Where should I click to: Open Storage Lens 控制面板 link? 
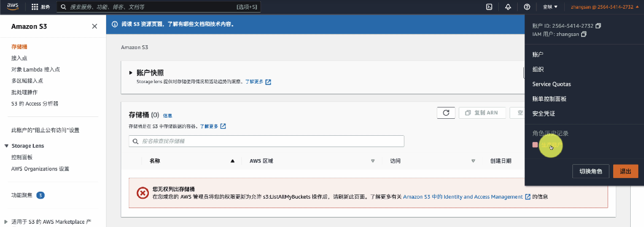click(22, 157)
